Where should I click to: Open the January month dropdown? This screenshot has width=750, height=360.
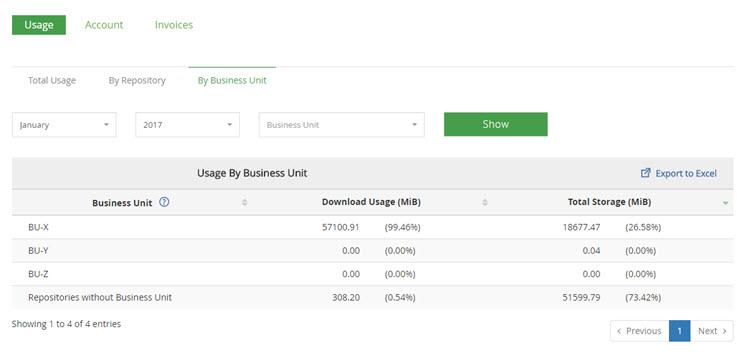coord(64,125)
